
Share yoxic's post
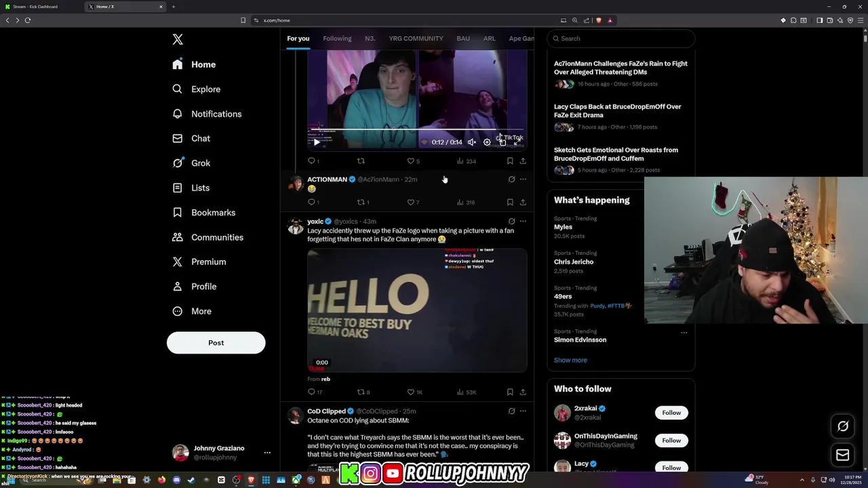click(523, 392)
